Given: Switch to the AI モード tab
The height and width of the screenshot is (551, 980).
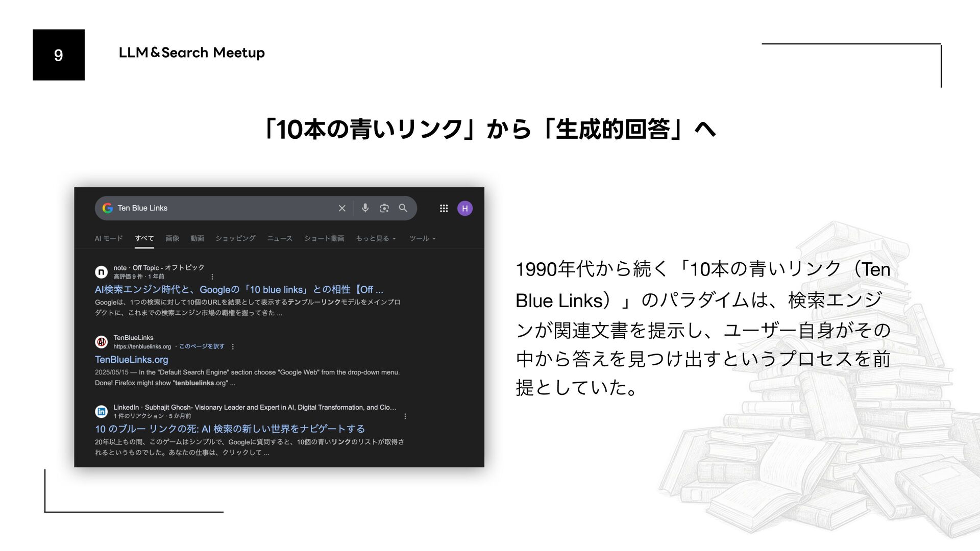Looking at the screenshot, I should 109,238.
